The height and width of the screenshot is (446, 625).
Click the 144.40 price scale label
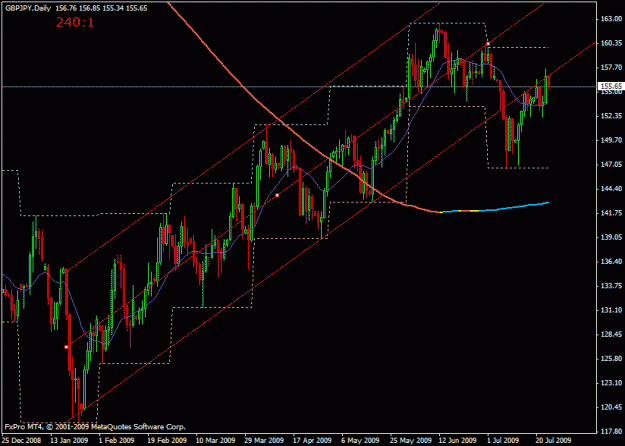click(611, 189)
